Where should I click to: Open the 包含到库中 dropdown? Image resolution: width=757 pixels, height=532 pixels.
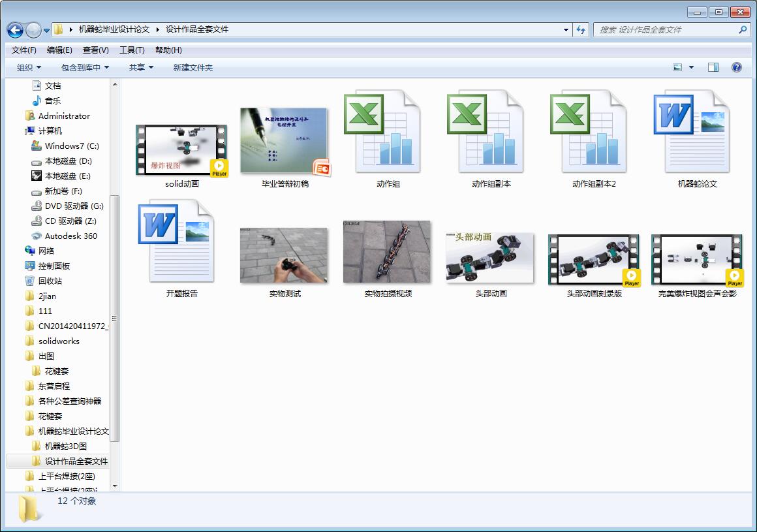[x=85, y=68]
